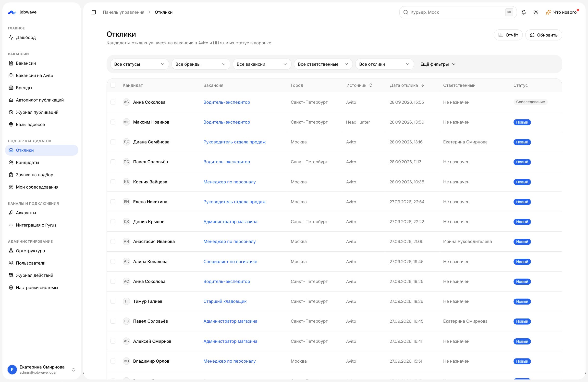Screen dimensions: 588x382
Task: Click the Интеграция с Pyrus link icon
Action: 11,225
